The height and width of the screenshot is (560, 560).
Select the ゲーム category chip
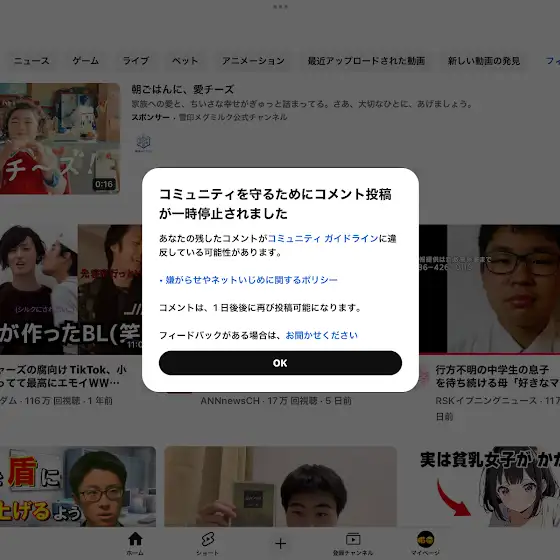click(x=86, y=61)
